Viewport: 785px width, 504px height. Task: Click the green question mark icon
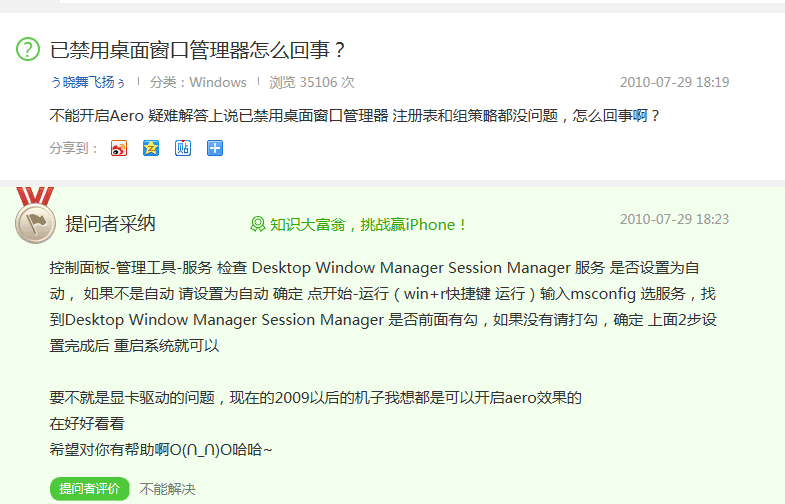28,49
